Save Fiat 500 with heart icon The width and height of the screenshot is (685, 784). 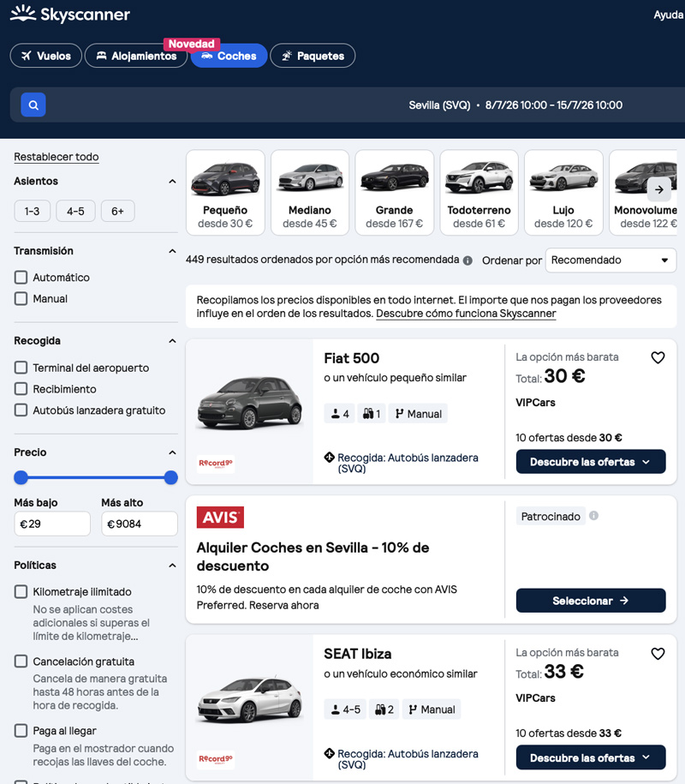pos(658,357)
